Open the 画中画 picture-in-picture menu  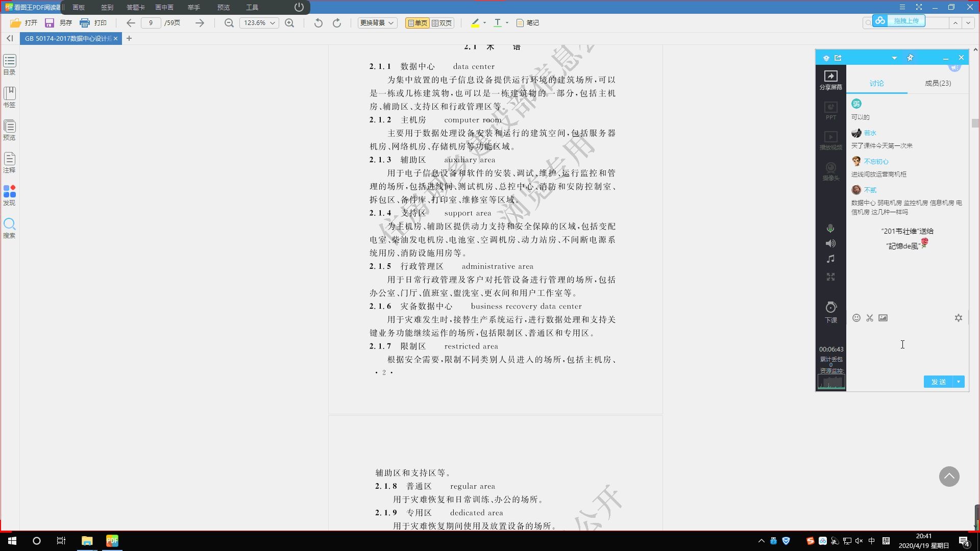click(164, 7)
